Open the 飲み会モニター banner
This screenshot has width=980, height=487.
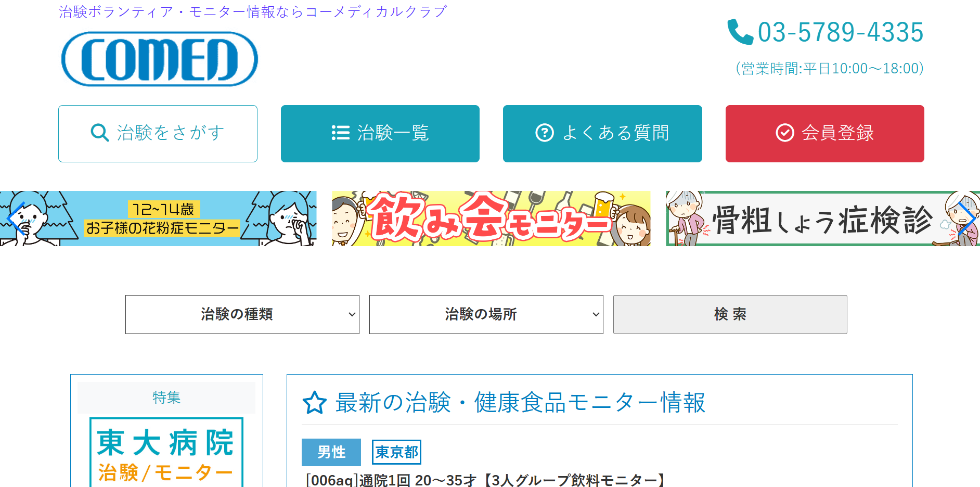click(x=491, y=219)
